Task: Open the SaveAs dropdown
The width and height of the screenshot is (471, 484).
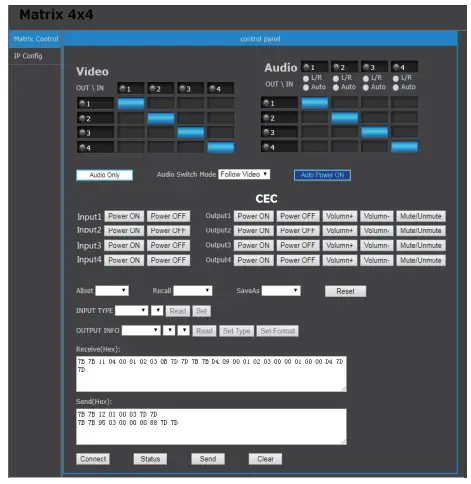Action: pyautogui.click(x=281, y=291)
